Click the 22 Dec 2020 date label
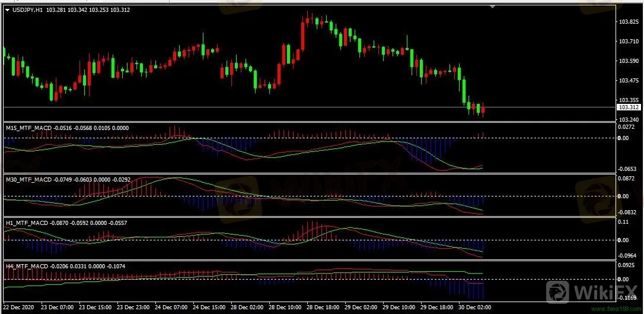 tap(20, 307)
